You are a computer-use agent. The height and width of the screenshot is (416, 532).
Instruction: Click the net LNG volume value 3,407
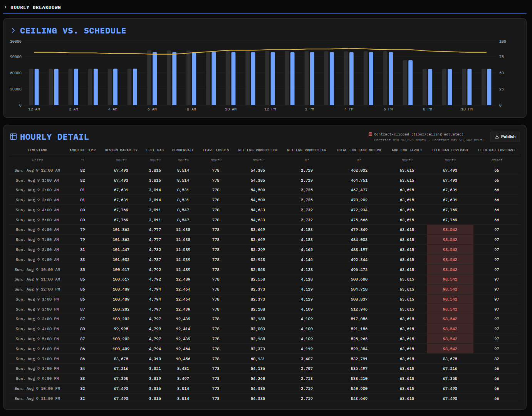point(307,359)
